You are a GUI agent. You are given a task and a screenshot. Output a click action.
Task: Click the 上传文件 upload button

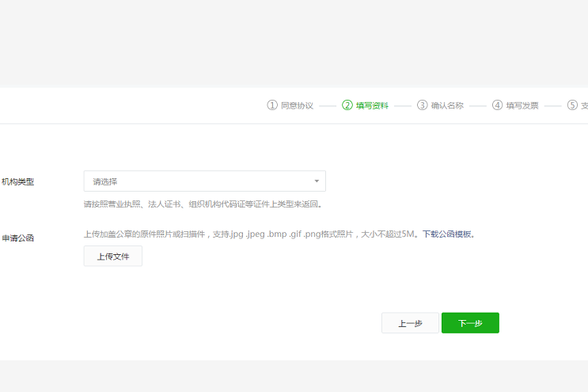coord(113,256)
